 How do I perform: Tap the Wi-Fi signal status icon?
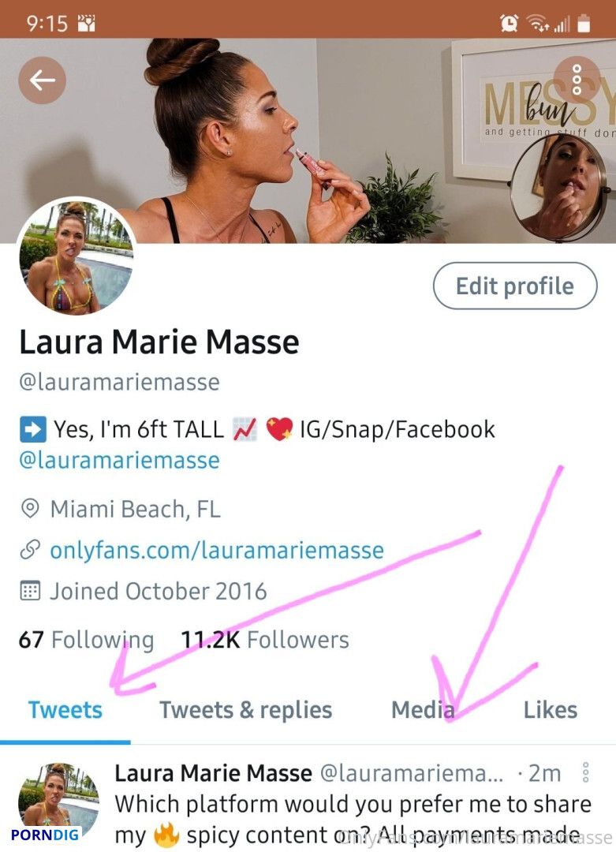pyautogui.click(x=538, y=23)
